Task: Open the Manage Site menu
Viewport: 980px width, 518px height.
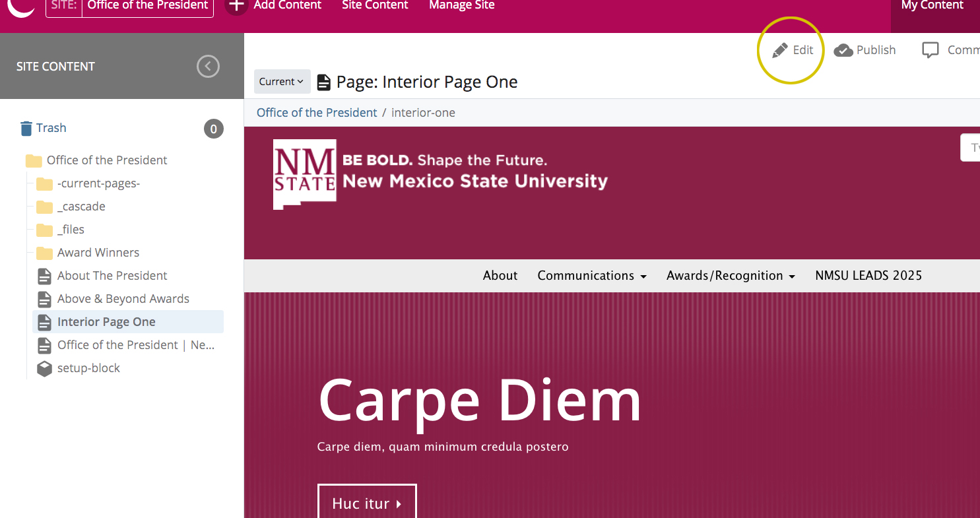Action: click(x=461, y=6)
